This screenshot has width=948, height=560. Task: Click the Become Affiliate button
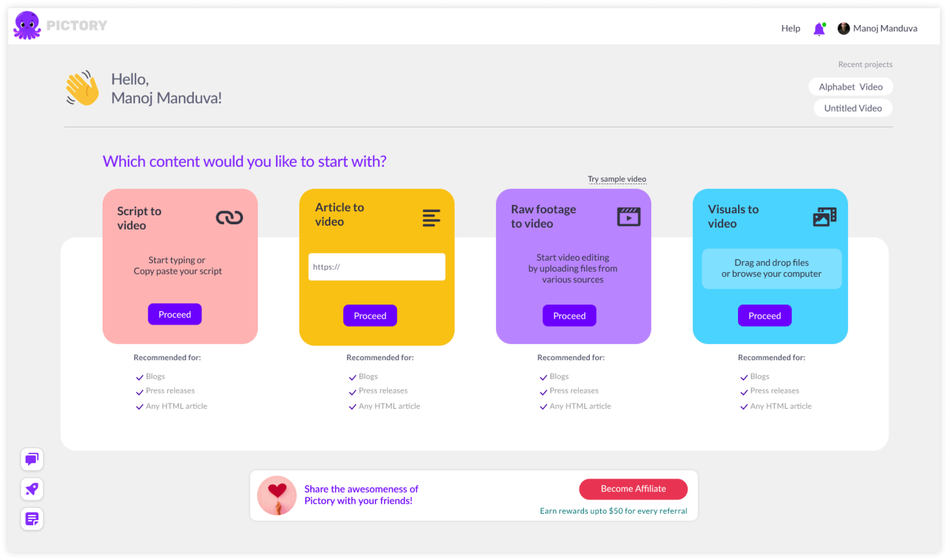point(633,489)
